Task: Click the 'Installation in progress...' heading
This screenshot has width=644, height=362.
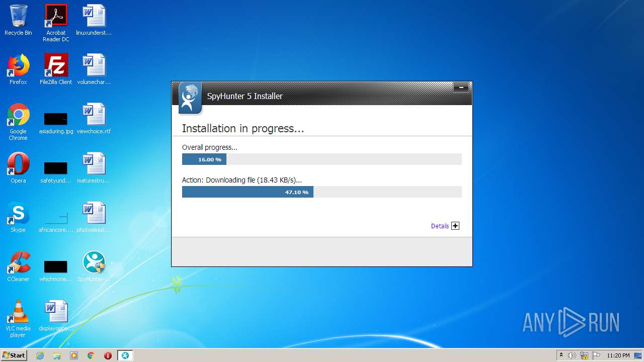Action: click(x=243, y=129)
